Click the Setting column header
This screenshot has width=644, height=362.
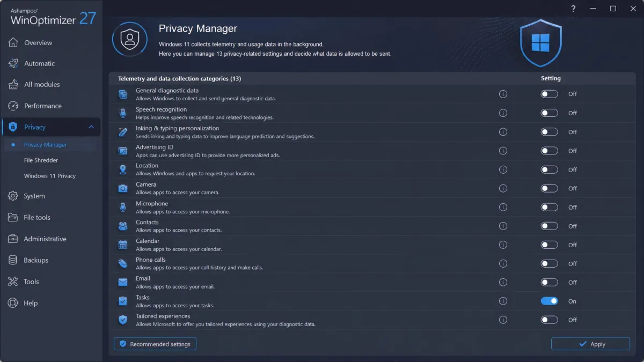click(551, 78)
